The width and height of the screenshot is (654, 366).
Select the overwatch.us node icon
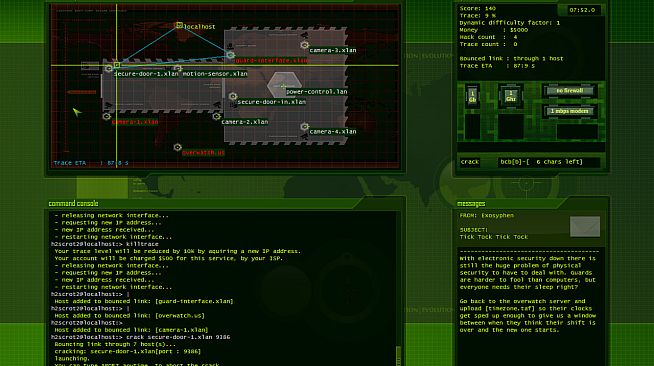(x=177, y=147)
